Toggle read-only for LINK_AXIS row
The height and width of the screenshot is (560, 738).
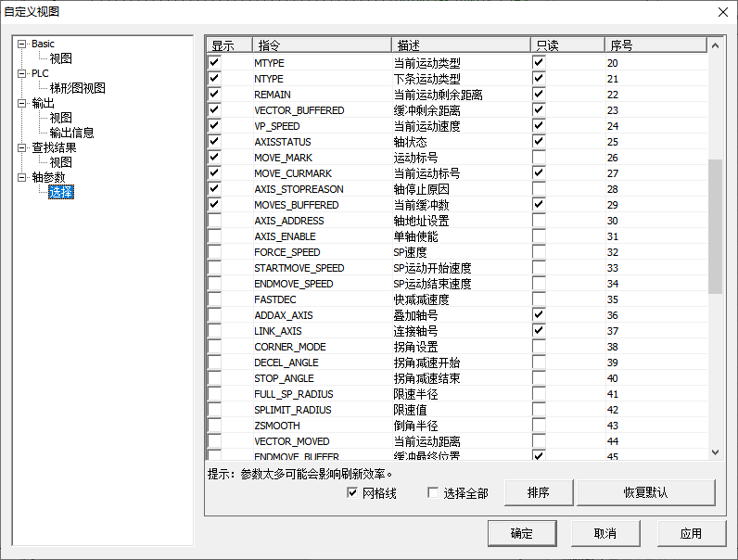(x=540, y=330)
